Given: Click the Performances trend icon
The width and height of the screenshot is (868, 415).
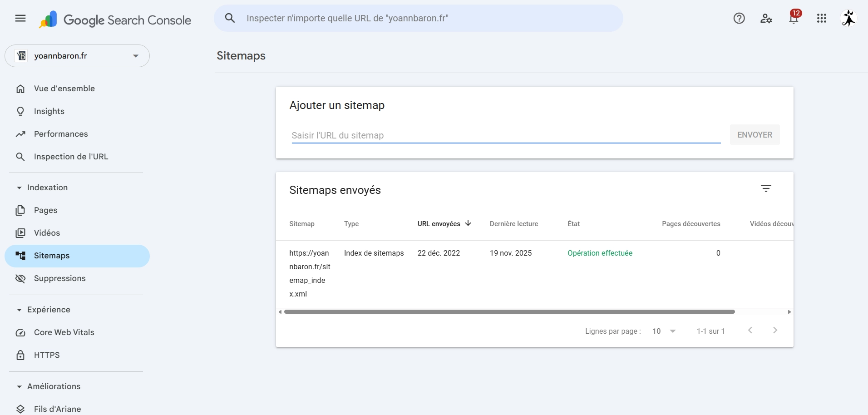Looking at the screenshot, I should [x=20, y=134].
